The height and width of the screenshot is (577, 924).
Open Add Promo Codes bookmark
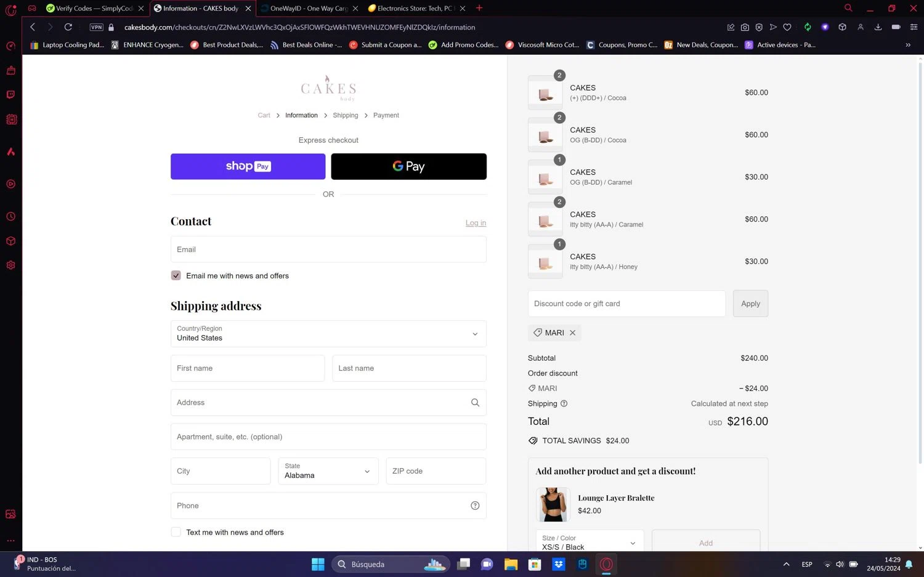(463, 45)
